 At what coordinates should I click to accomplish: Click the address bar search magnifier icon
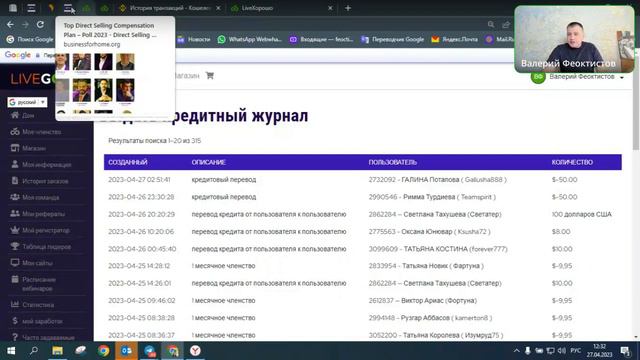[x=491, y=24]
